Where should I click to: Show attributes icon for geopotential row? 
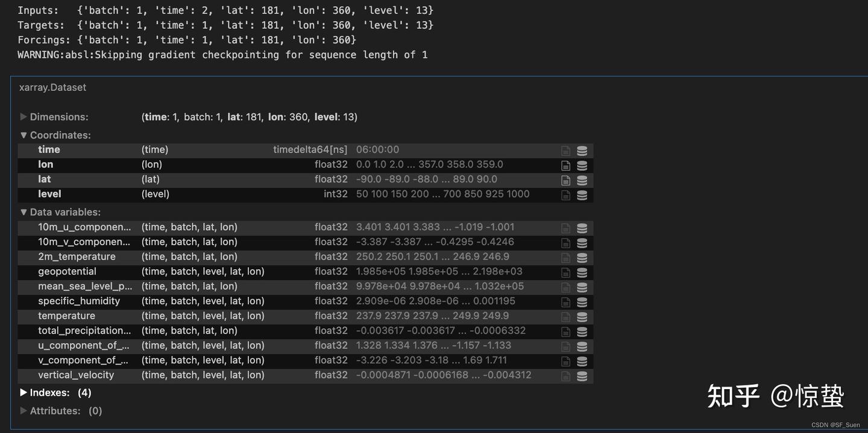(565, 272)
